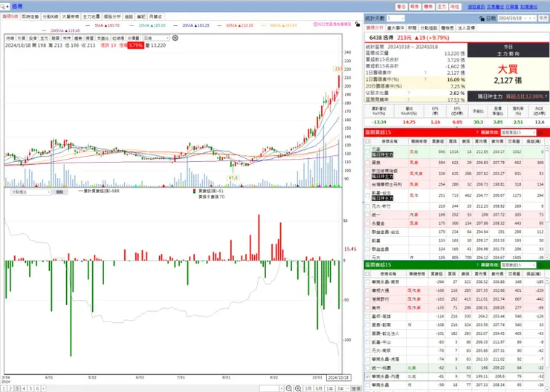The width and height of the screenshot is (550, 392).
Task: Zoom out the chart with the minus magnifier
Action: pos(289,388)
